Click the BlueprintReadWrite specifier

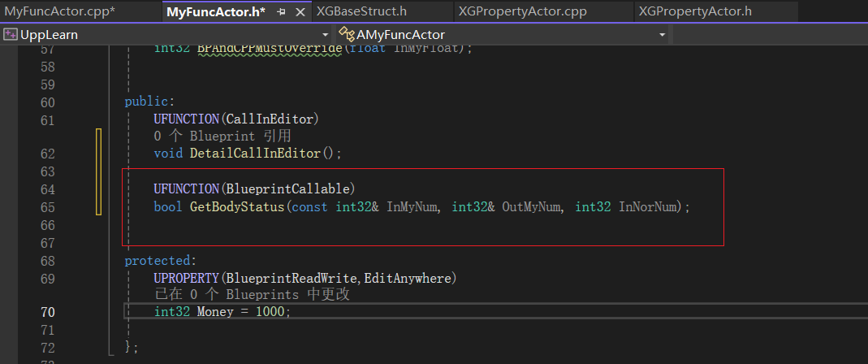click(293, 279)
